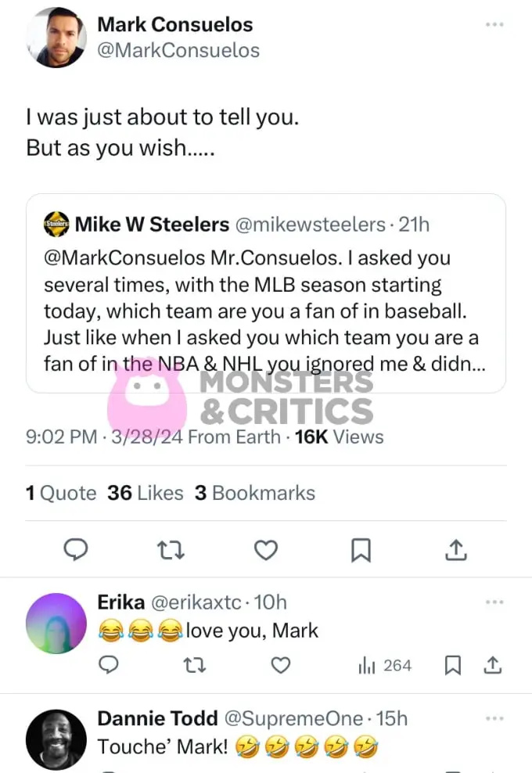The width and height of the screenshot is (532, 773).
Task: Like the main tweet with heart icon
Action: [x=266, y=550]
